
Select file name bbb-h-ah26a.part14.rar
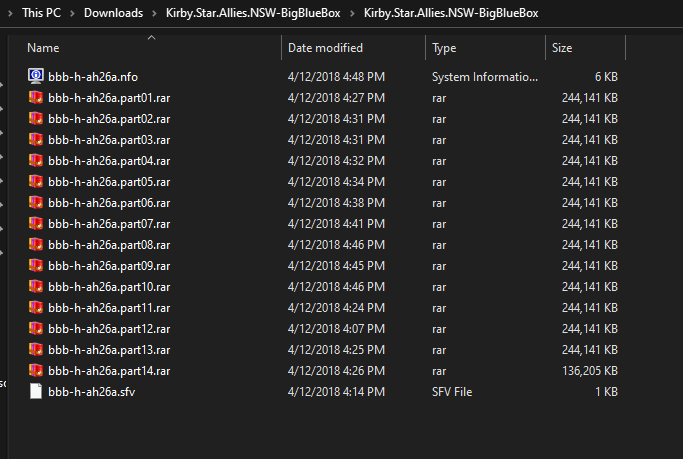click(x=109, y=371)
